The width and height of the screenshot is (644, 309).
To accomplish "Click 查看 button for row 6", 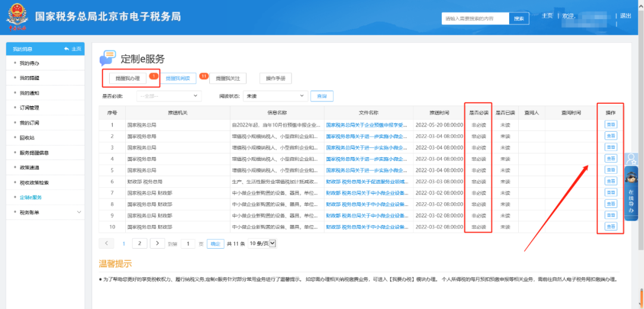I will [x=611, y=181].
